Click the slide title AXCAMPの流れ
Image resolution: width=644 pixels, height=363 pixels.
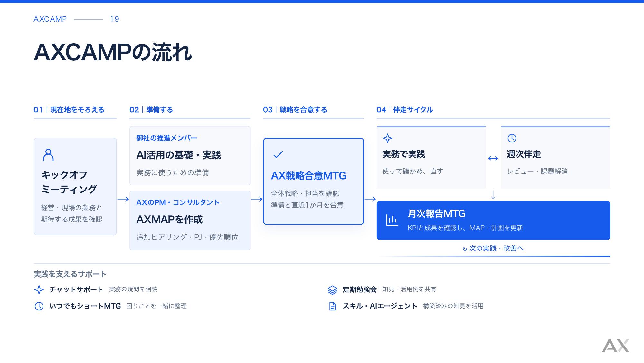tap(113, 52)
